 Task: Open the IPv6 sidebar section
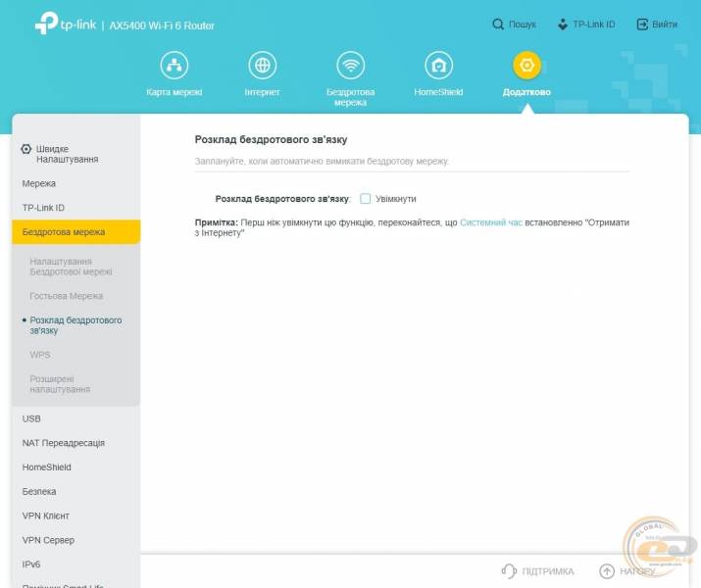pyautogui.click(x=31, y=564)
